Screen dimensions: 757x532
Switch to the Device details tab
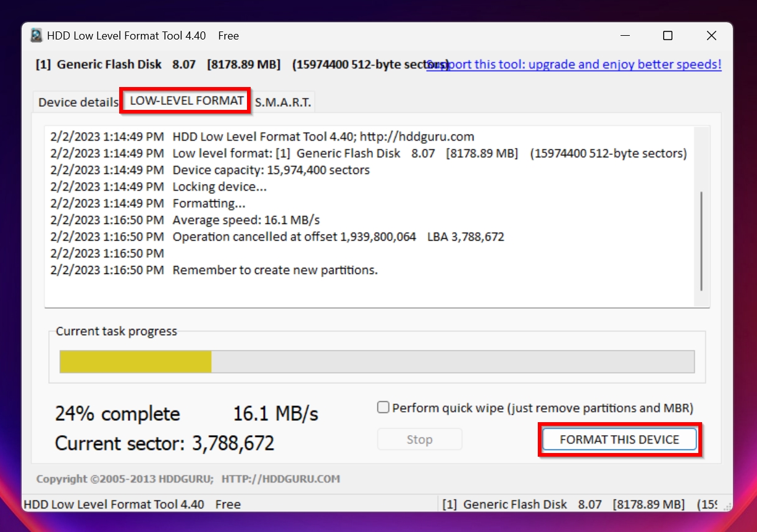[78, 102]
